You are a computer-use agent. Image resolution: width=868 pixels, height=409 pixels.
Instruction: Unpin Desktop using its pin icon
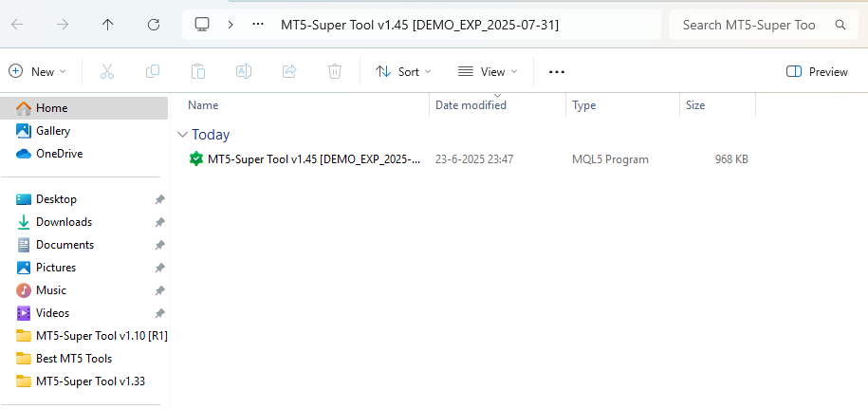tap(159, 199)
